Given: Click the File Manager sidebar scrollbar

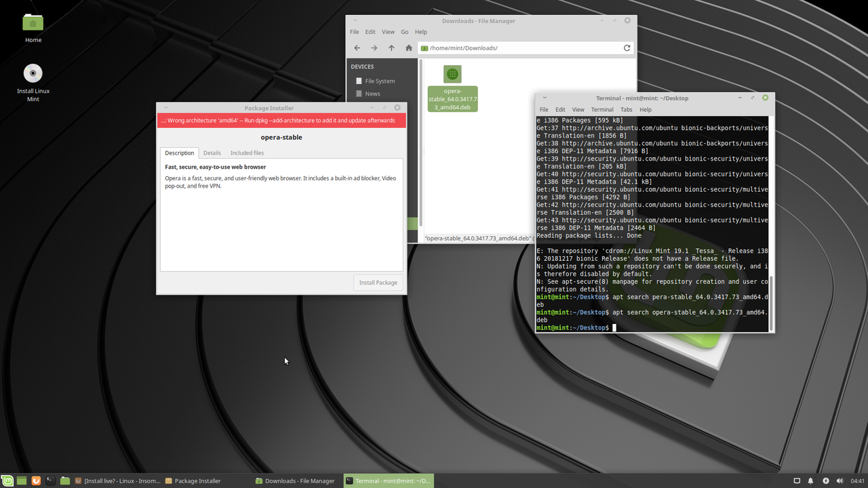Looking at the screenshot, I should point(420,142).
